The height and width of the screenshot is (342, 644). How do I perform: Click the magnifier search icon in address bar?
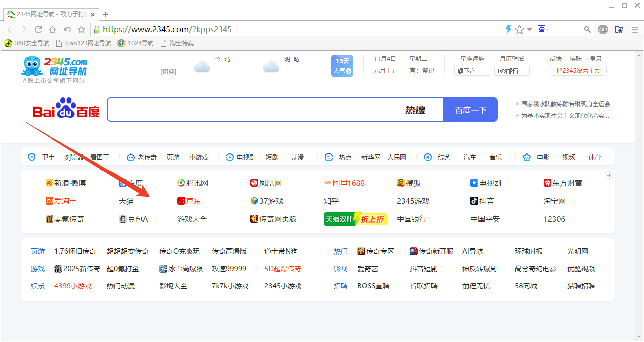[x=587, y=30]
